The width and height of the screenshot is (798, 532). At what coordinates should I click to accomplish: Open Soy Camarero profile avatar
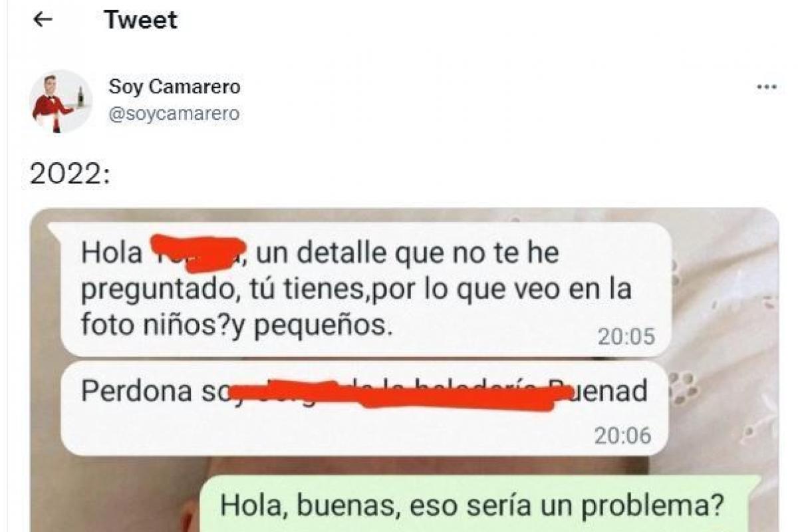click(x=61, y=101)
